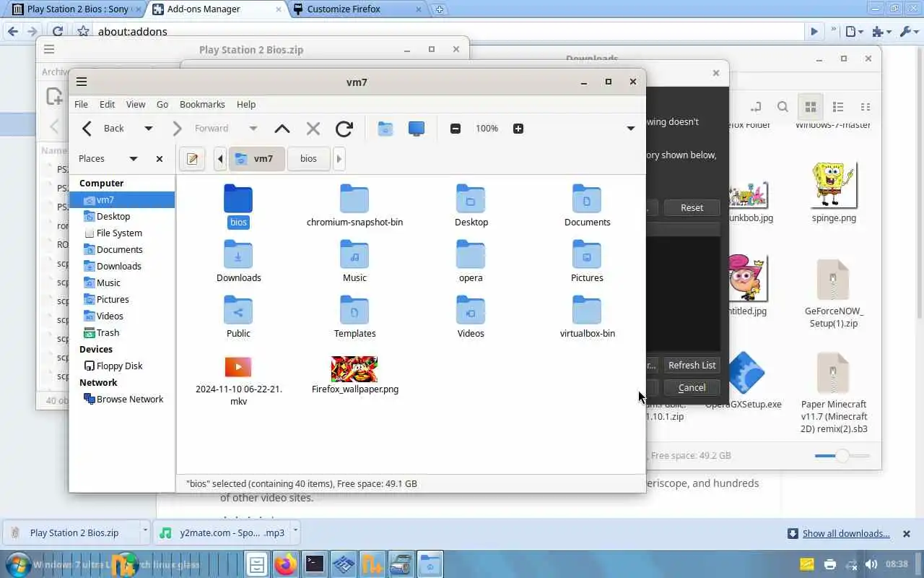Click the Refresh List button

pos(692,365)
